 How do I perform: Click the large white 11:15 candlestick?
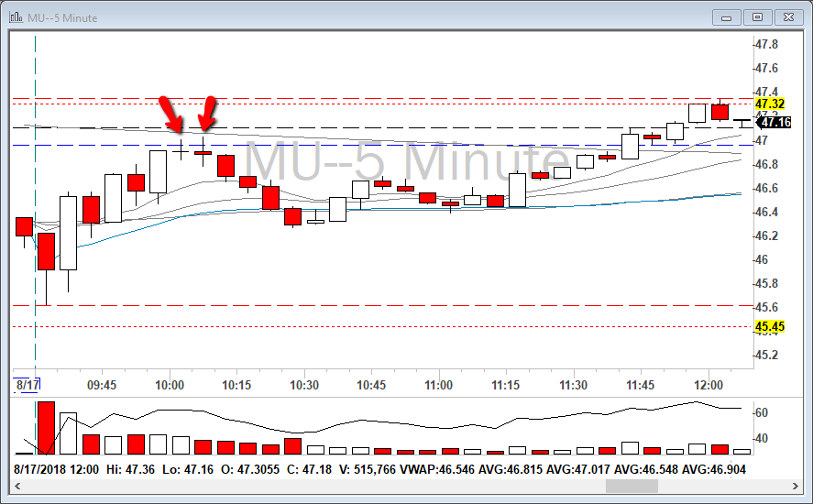pos(517,190)
